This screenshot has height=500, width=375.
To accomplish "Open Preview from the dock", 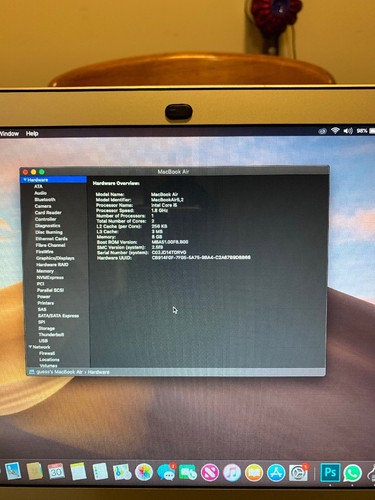I will pos(13,471).
